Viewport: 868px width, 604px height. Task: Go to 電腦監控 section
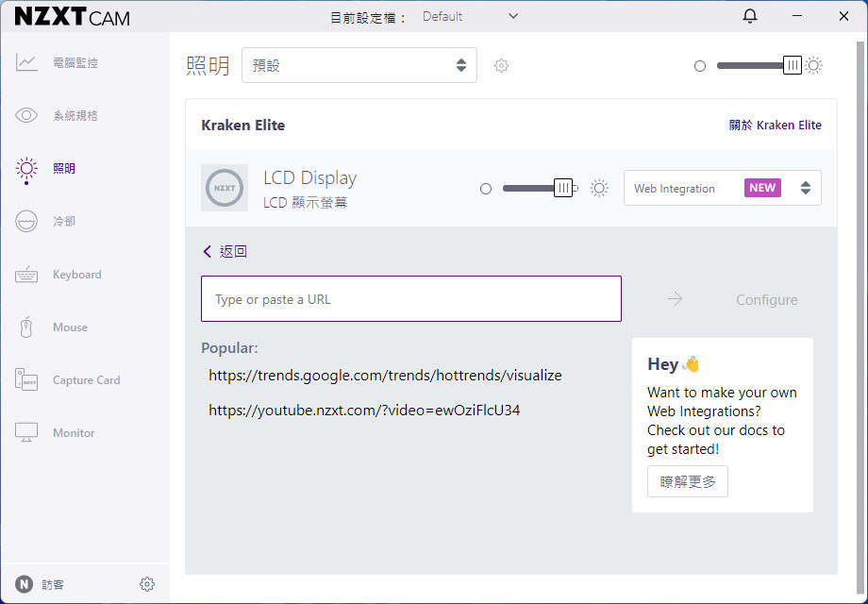[75, 62]
